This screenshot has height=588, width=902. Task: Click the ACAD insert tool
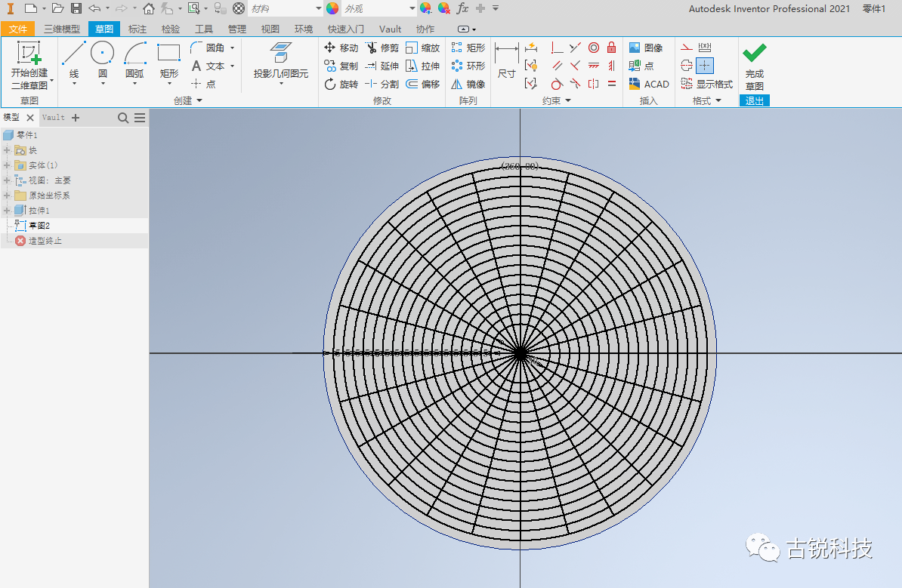pyautogui.click(x=649, y=84)
